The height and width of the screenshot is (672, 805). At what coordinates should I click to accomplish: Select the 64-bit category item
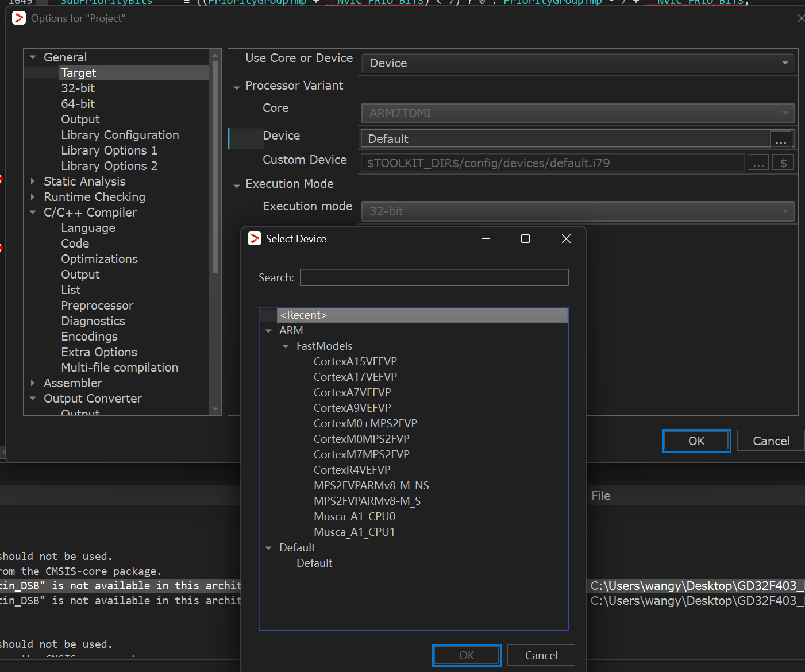78,104
